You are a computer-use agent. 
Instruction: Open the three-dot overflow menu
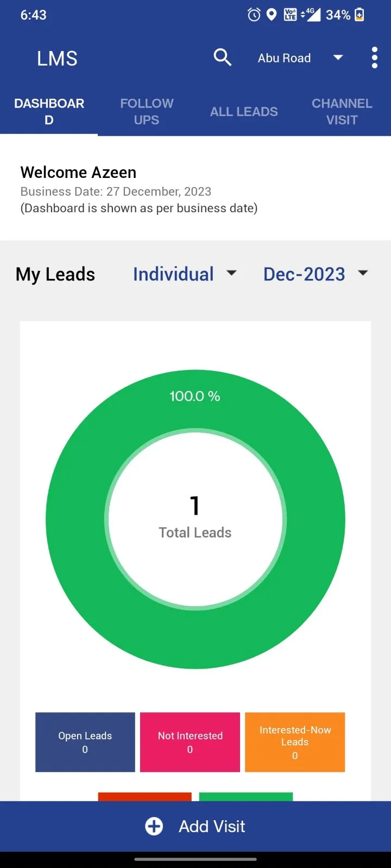click(374, 58)
